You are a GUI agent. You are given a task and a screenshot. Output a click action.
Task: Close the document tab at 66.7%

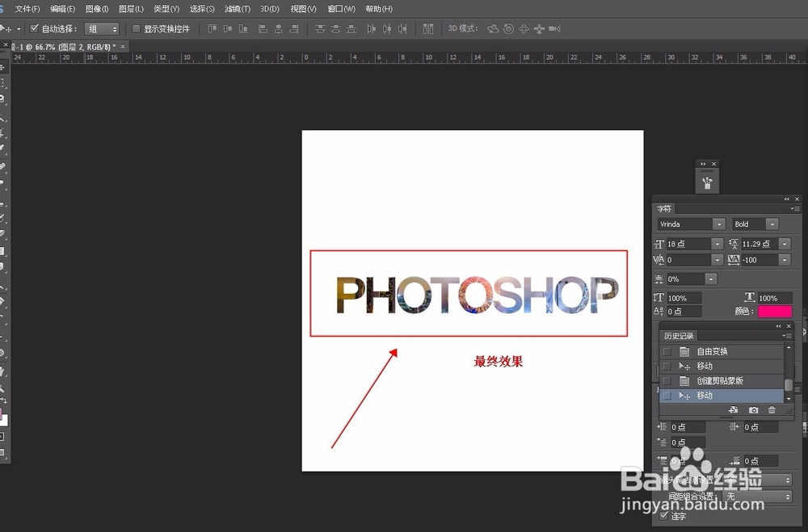(123, 46)
